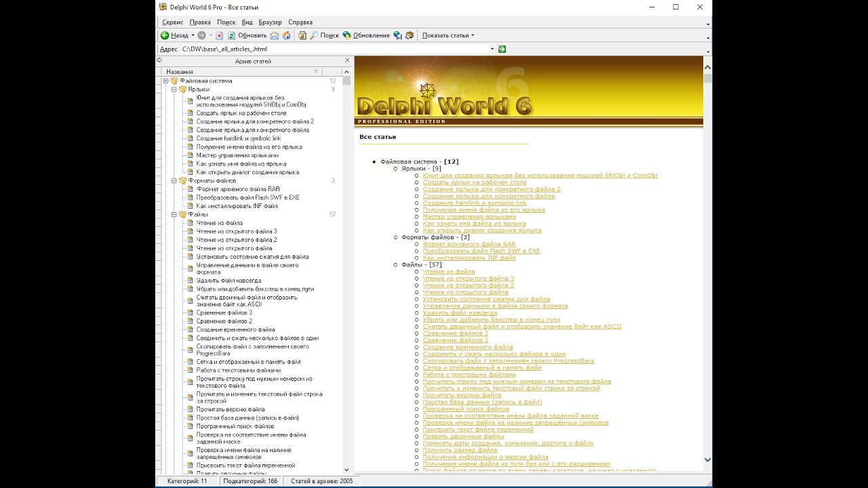Image resolution: width=868 pixels, height=488 pixels.
Task: Click the Обновить refresh button
Action: point(247,35)
